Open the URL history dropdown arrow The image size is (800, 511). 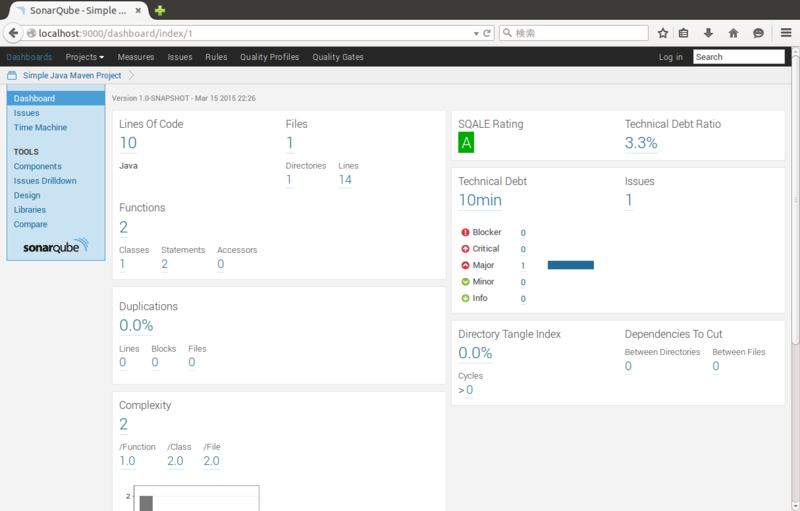point(476,34)
